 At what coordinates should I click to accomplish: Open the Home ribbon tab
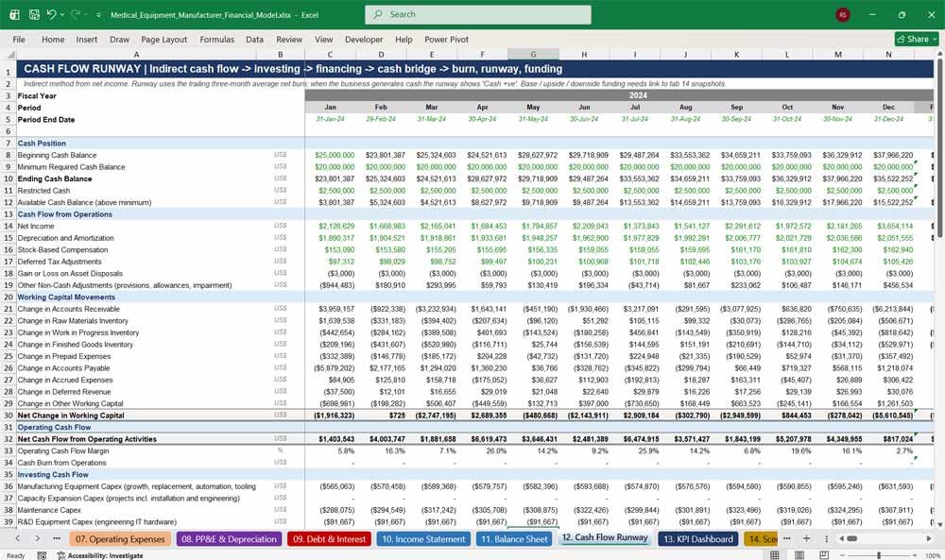(53, 39)
